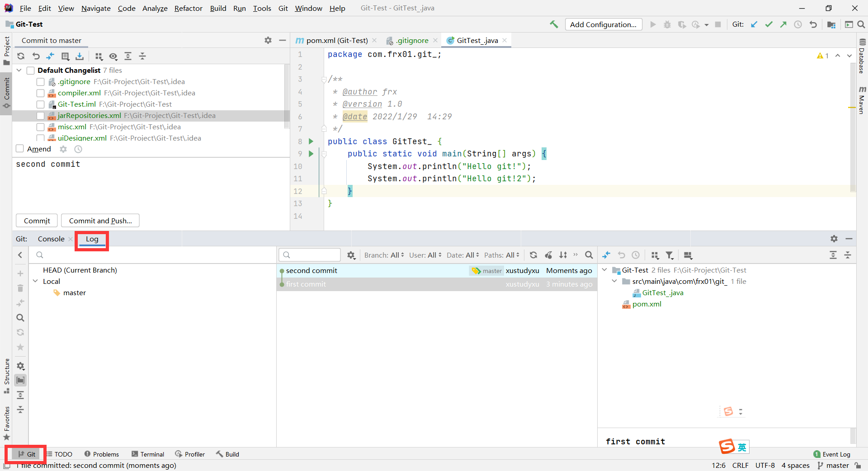This screenshot has width=868, height=471.
Task: Open Commit panel gear settings
Action: click(x=268, y=40)
